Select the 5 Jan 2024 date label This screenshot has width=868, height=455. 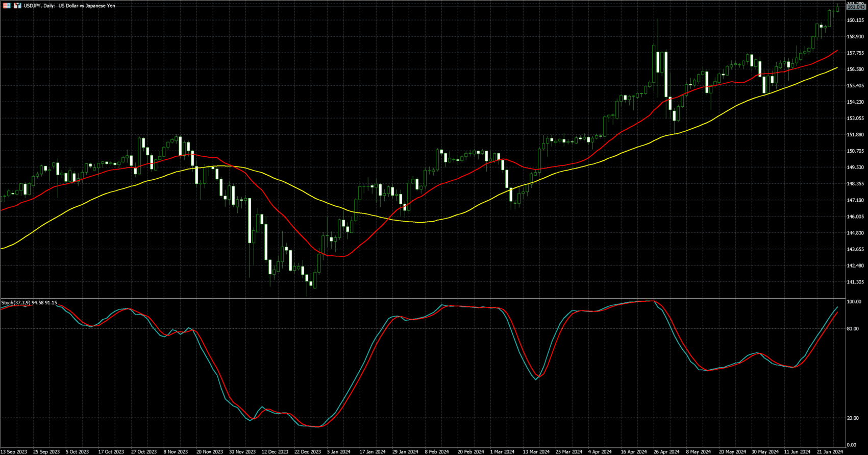coord(339,452)
